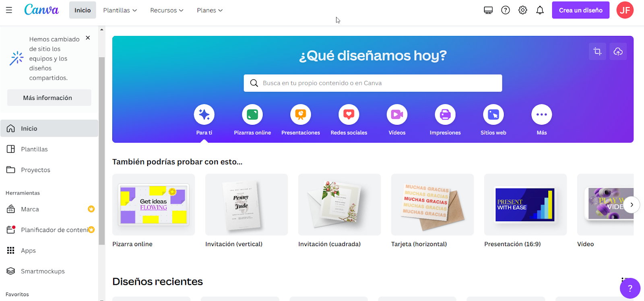Open the settings gear icon

523,10
